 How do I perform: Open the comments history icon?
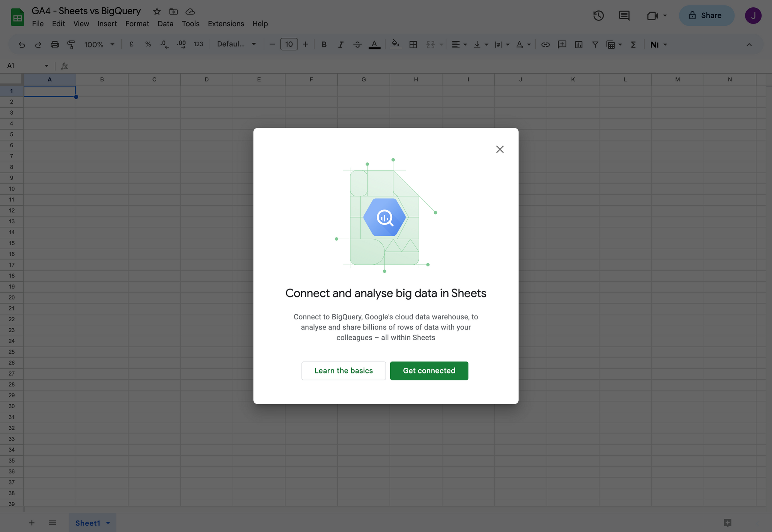(x=624, y=15)
